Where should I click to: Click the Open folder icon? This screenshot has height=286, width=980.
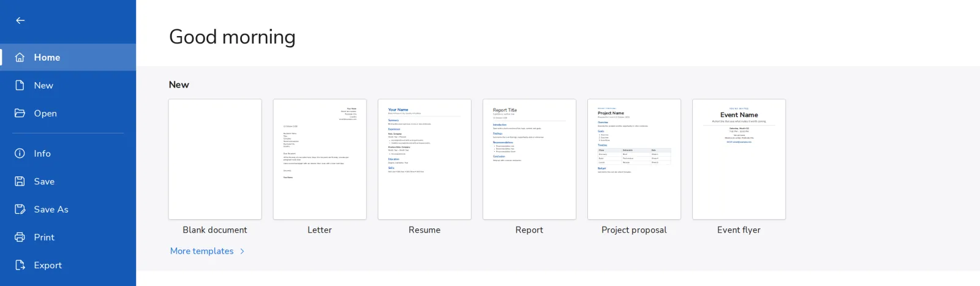20,113
